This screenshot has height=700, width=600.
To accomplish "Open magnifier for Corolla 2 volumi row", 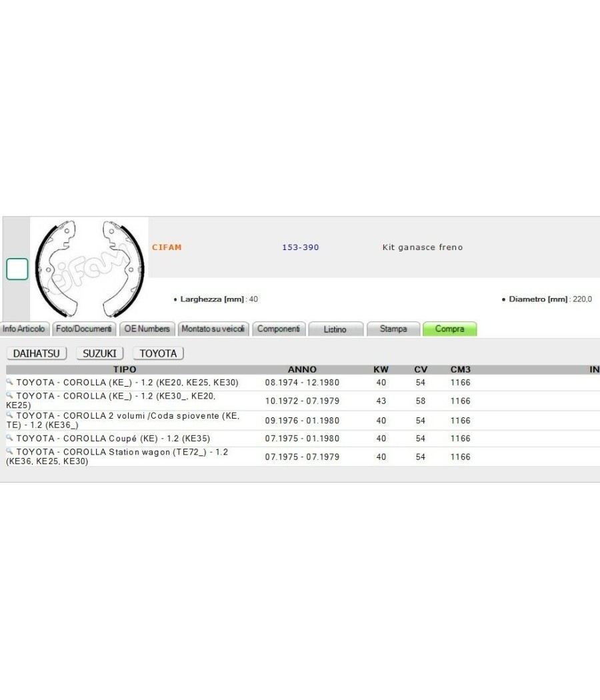I will (9, 415).
